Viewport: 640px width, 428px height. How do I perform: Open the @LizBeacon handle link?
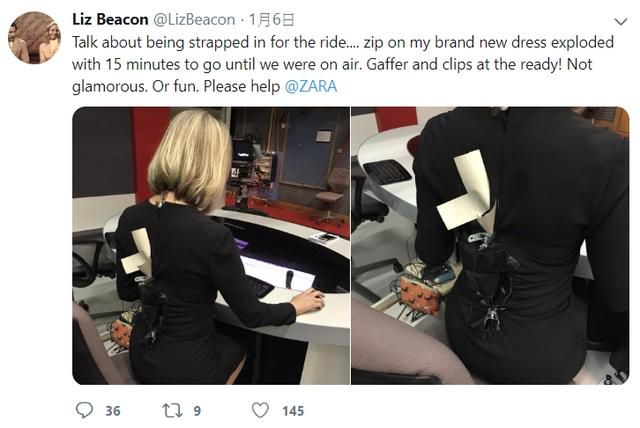(194, 19)
